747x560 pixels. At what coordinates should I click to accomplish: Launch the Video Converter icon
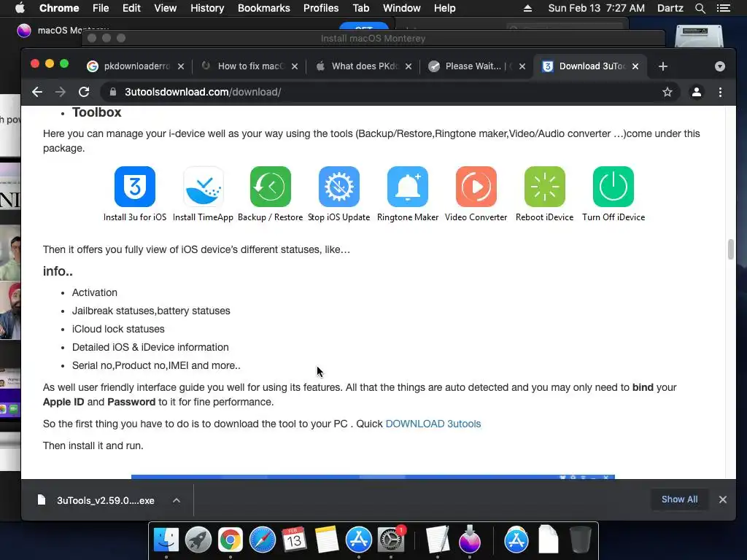point(476,186)
